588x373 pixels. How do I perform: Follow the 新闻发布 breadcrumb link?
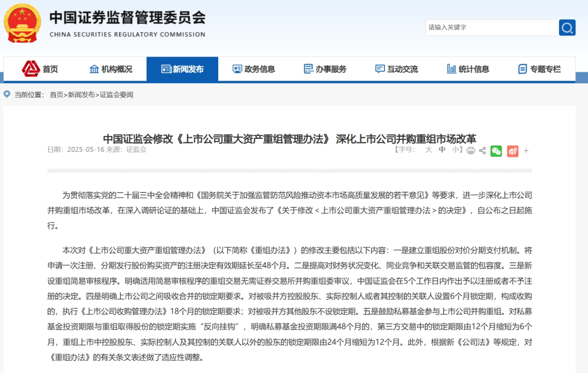click(x=81, y=95)
